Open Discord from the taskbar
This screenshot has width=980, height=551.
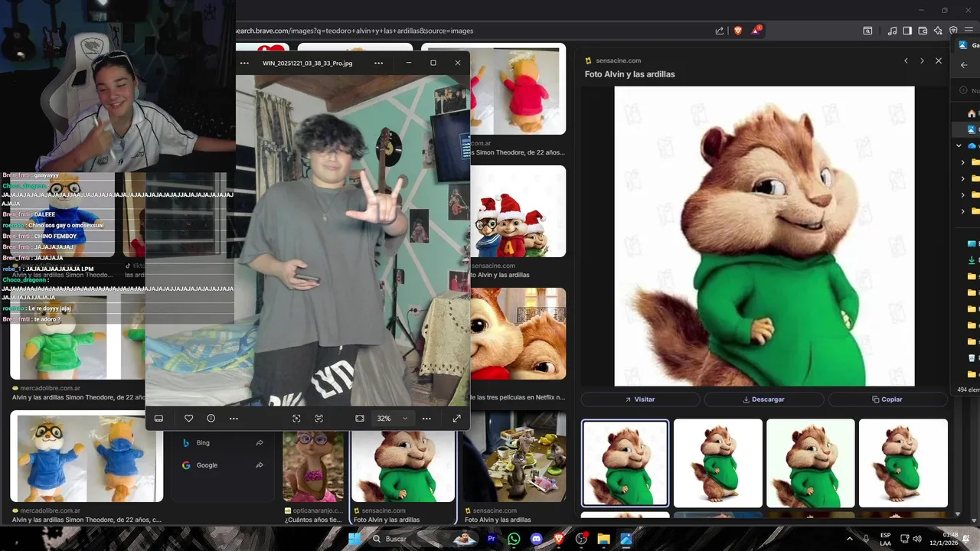click(x=537, y=539)
